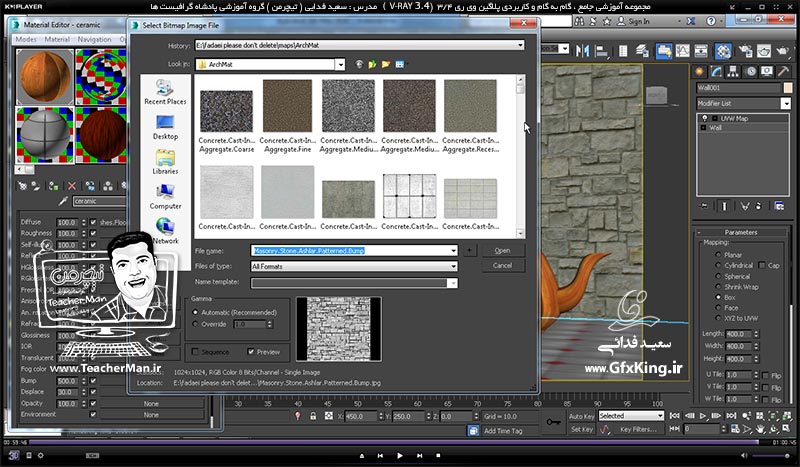Click Create New Folder icon in dialog
Viewport: 800px width, 467px height.
(x=386, y=64)
